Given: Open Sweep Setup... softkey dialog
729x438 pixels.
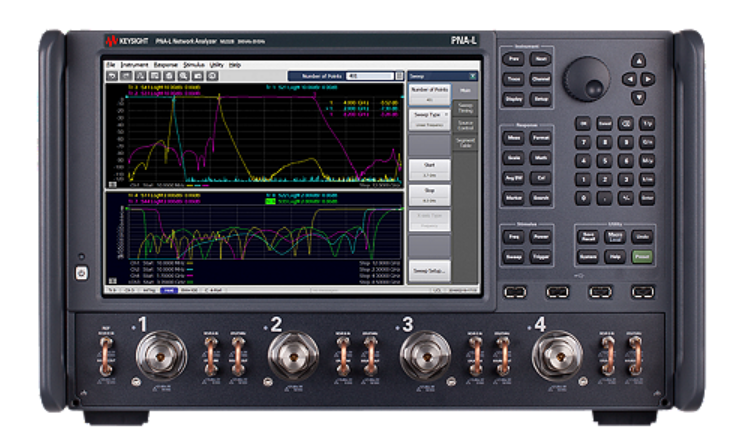Looking at the screenshot, I should (x=429, y=271).
